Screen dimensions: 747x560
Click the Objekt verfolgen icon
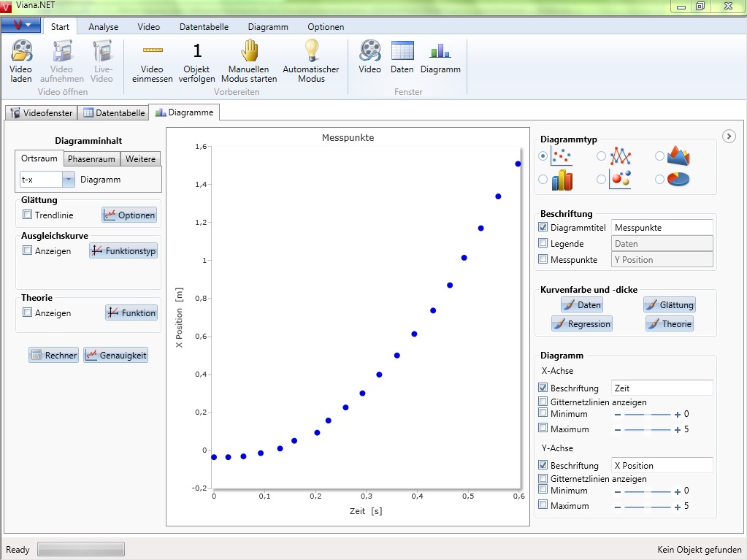pos(196,51)
